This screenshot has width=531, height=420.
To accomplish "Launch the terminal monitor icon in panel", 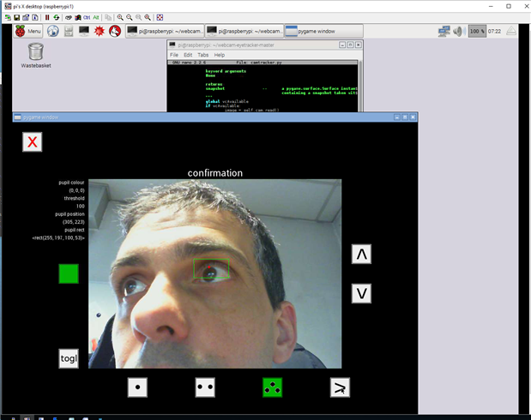I will [84, 31].
